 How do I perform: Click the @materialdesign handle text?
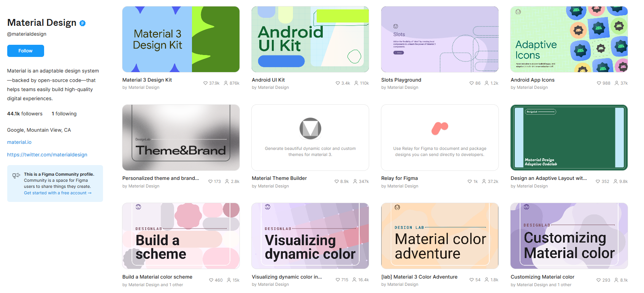point(27,34)
